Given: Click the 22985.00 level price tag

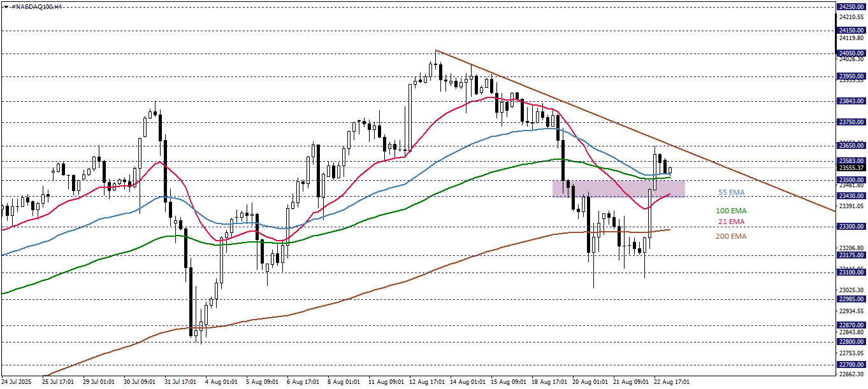Looking at the screenshot, I should click(x=851, y=299).
